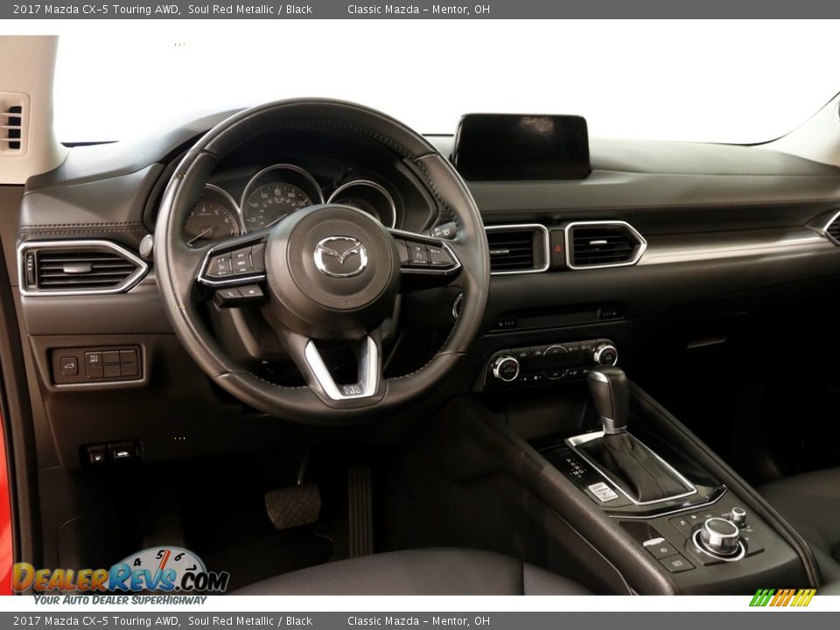Click the Mazda logo on the steering wheel

click(340, 257)
